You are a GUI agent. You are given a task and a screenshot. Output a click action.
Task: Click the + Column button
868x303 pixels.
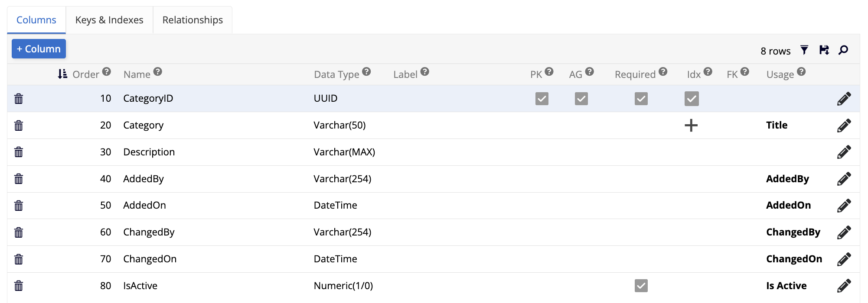click(39, 49)
